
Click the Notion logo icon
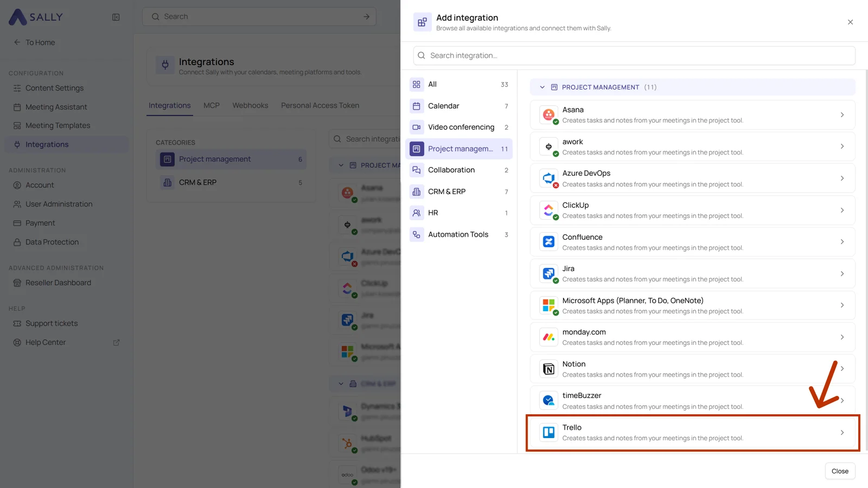548,369
